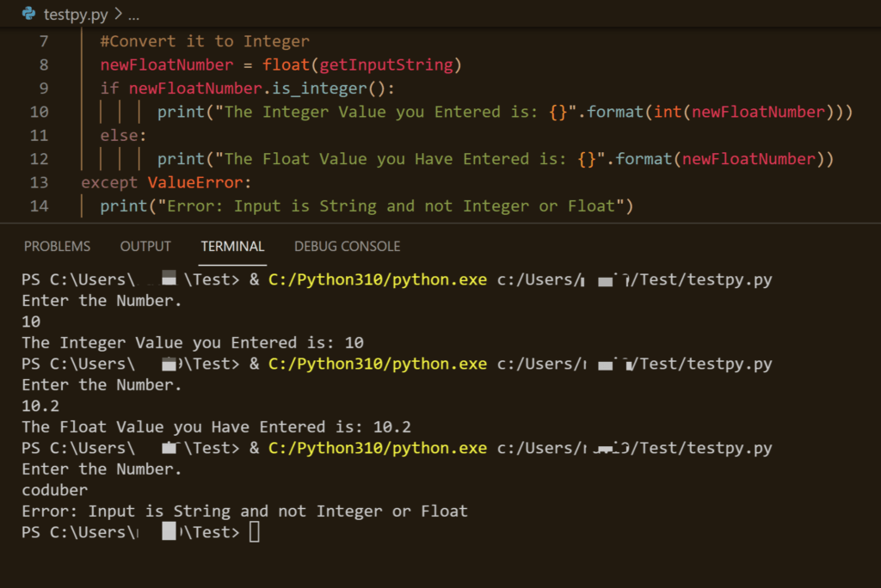
Task: Click line number 8 in the gutter
Action: tap(47, 64)
